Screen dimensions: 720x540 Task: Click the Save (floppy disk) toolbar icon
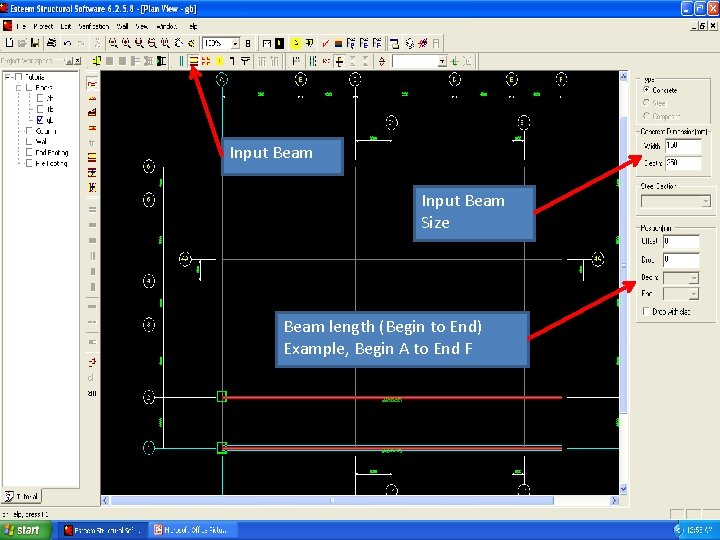[x=35, y=43]
